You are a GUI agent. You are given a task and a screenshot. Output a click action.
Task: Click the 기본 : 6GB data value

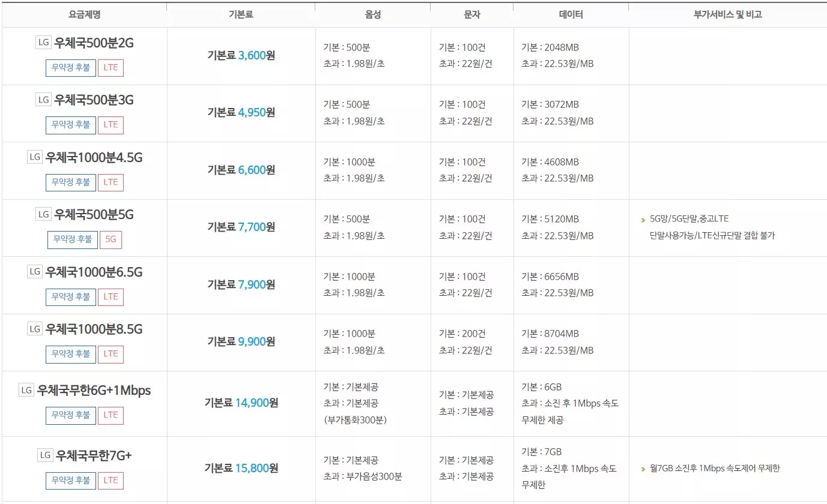[542, 387]
